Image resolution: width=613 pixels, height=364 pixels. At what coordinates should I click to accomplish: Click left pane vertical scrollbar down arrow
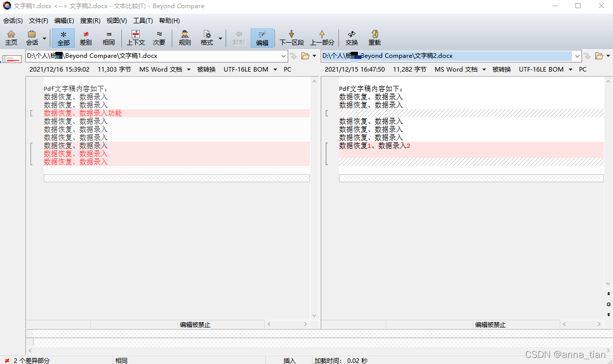[314, 316]
